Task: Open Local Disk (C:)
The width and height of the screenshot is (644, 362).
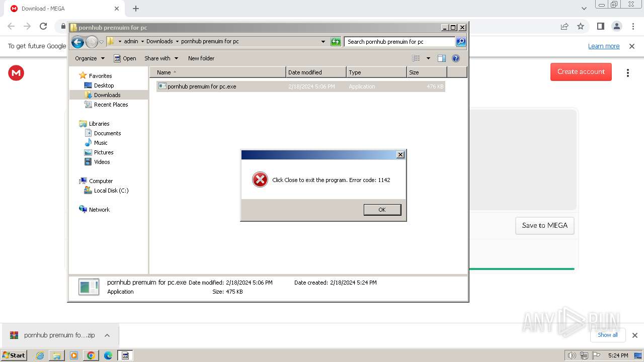Action: [x=111, y=191]
